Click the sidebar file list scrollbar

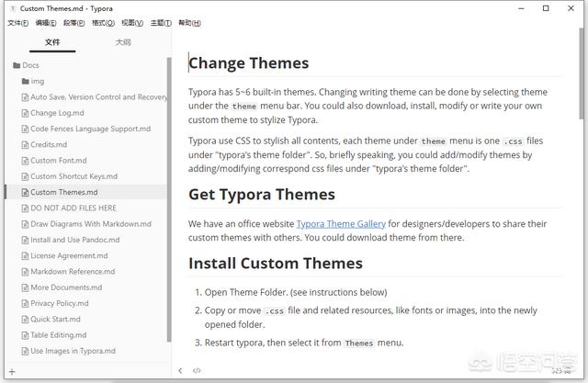tap(169, 199)
